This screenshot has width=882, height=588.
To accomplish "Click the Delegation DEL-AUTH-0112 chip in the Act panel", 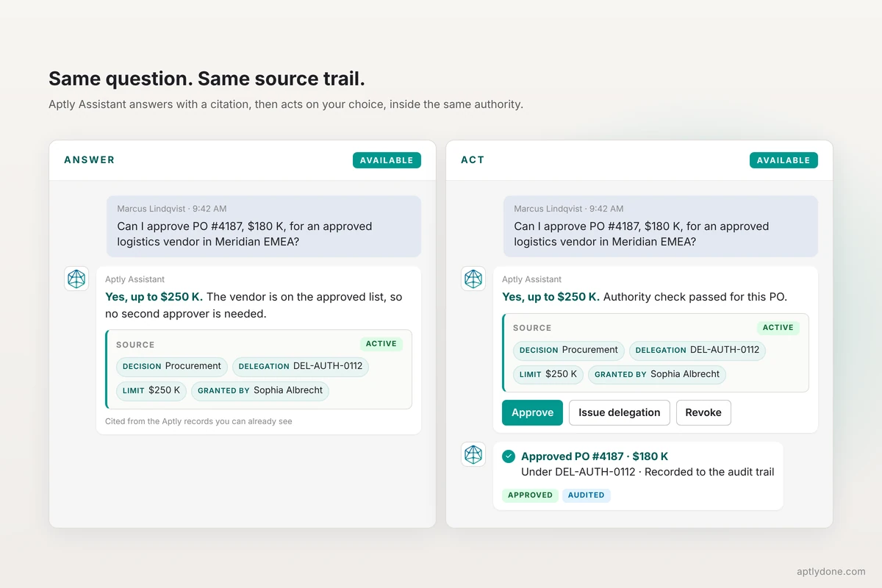I will coord(698,350).
